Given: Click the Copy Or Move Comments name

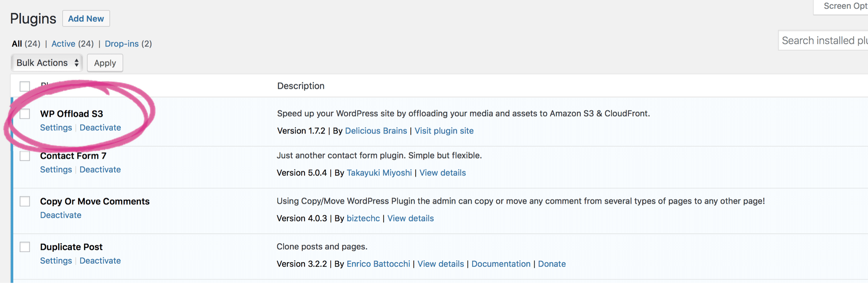Looking at the screenshot, I should 95,201.
